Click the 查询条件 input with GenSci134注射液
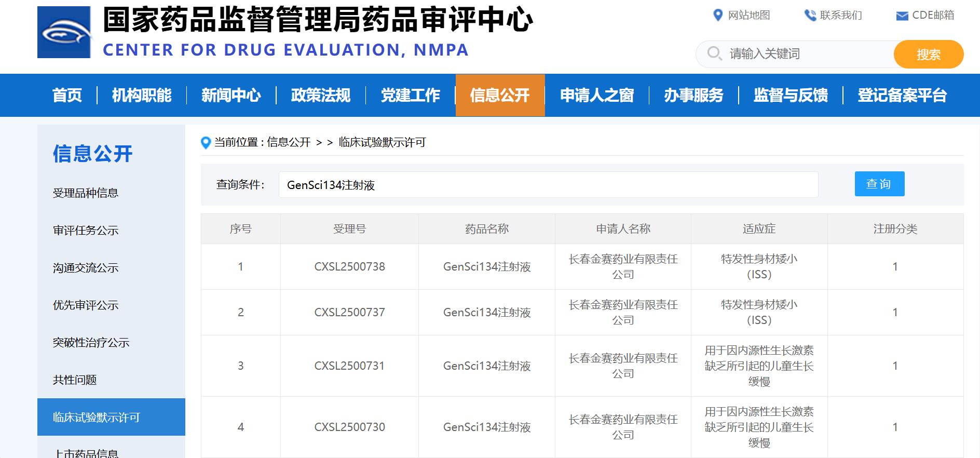The image size is (980, 458). click(548, 185)
